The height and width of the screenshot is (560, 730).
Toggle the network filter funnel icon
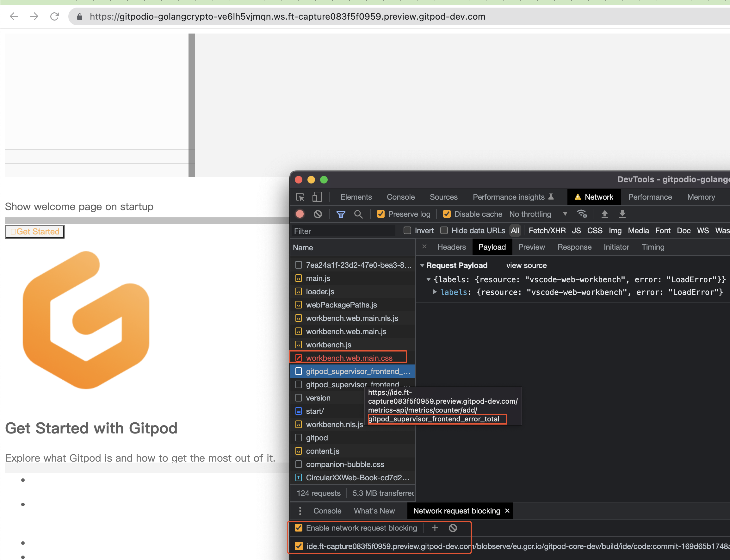[x=341, y=214]
